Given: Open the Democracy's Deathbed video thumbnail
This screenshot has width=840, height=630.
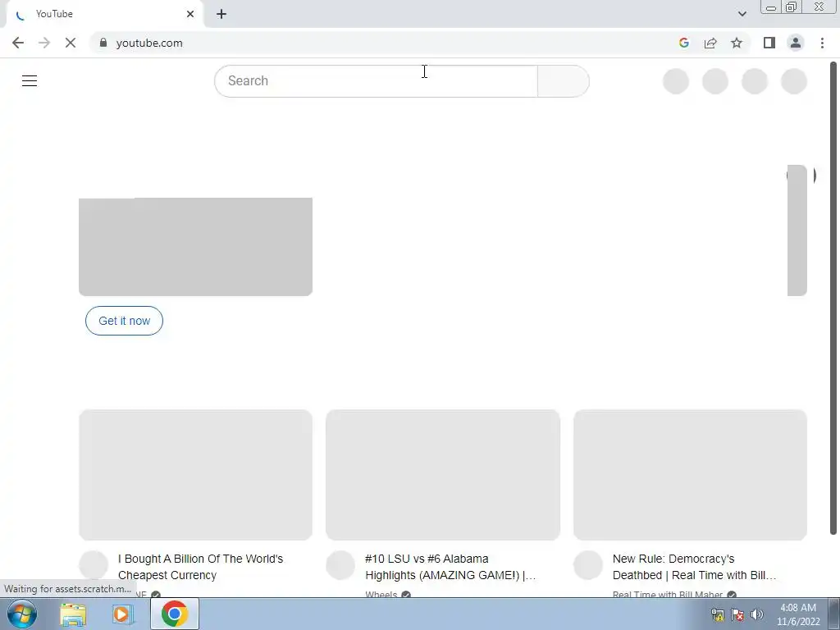Looking at the screenshot, I should click(x=690, y=475).
